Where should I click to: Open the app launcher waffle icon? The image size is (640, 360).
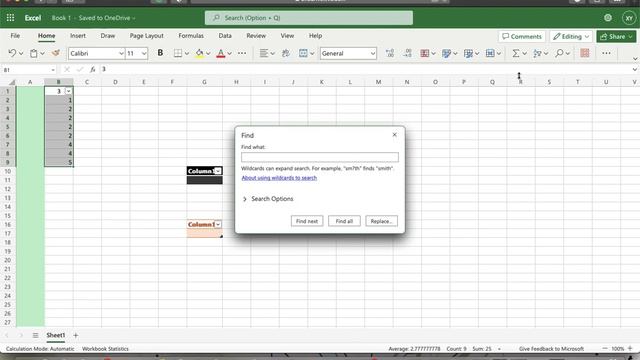click(10, 18)
